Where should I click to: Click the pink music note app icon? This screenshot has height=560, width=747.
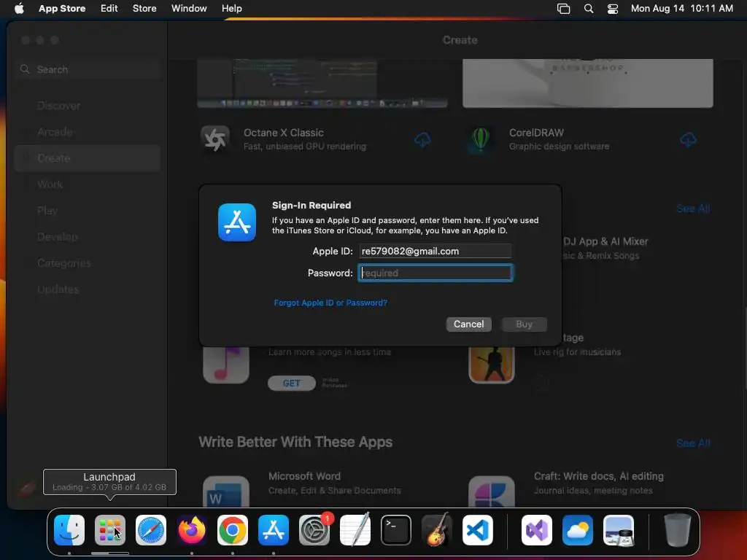tap(226, 366)
